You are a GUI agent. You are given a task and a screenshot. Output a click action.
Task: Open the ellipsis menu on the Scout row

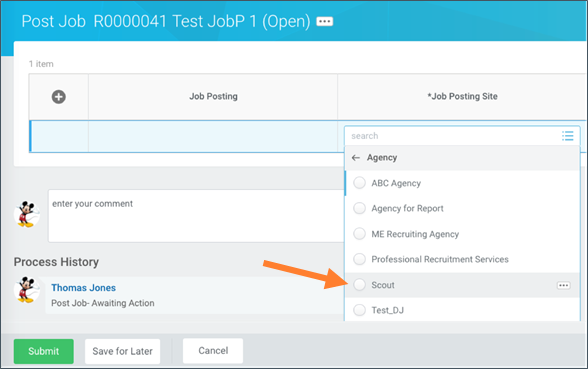563,285
